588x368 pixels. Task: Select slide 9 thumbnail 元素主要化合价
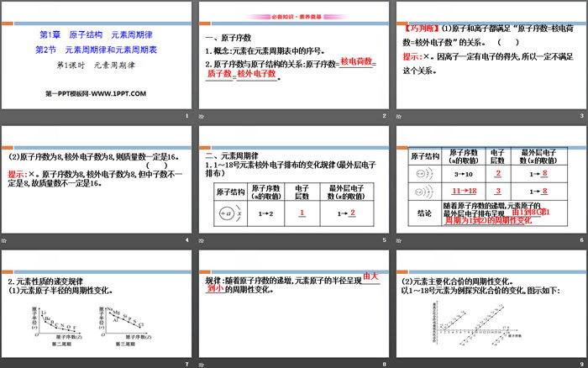[x=491, y=304]
